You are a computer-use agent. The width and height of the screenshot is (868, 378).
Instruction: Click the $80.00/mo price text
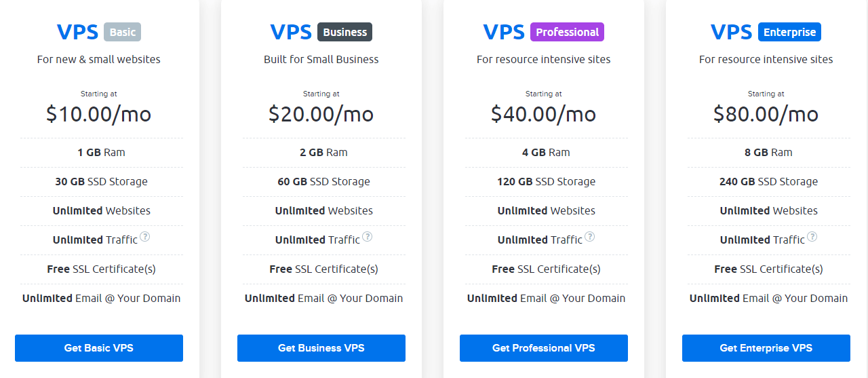[x=766, y=113]
